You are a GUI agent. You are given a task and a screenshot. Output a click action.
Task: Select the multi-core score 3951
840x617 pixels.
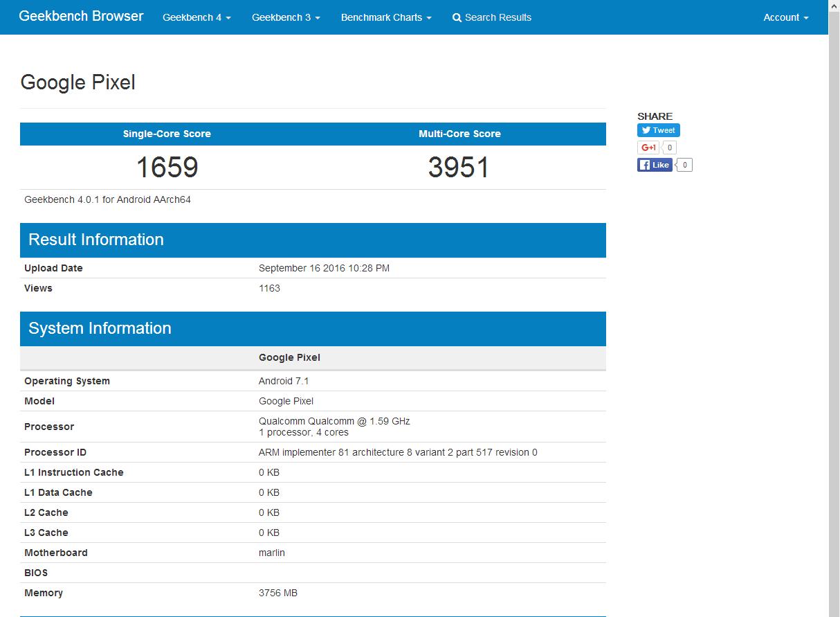(x=459, y=168)
